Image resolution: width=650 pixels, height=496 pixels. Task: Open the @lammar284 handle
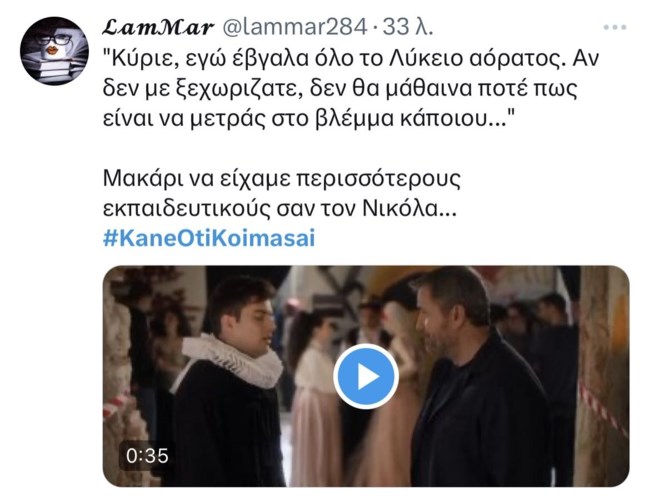[x=295, y=27]
